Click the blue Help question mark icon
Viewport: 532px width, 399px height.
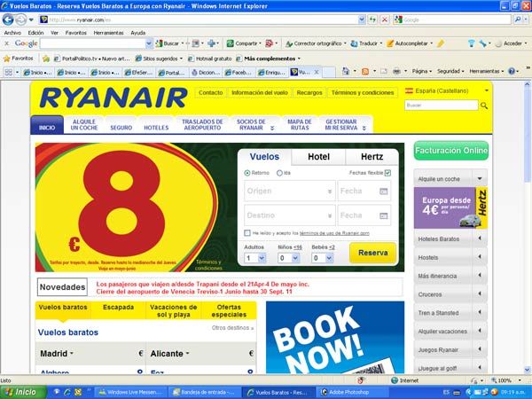(512, 71)
